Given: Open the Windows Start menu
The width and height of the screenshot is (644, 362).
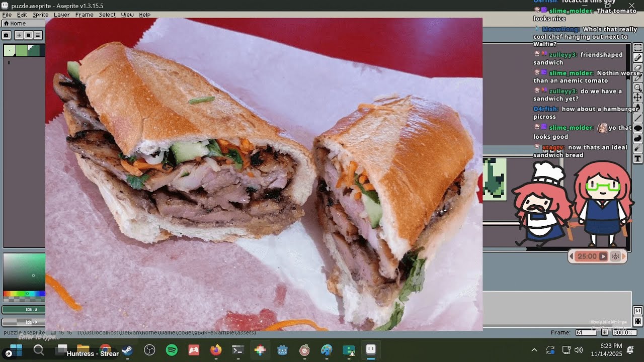Looking at the screenshot, I should pyautogui.click(x=16, y=350).
